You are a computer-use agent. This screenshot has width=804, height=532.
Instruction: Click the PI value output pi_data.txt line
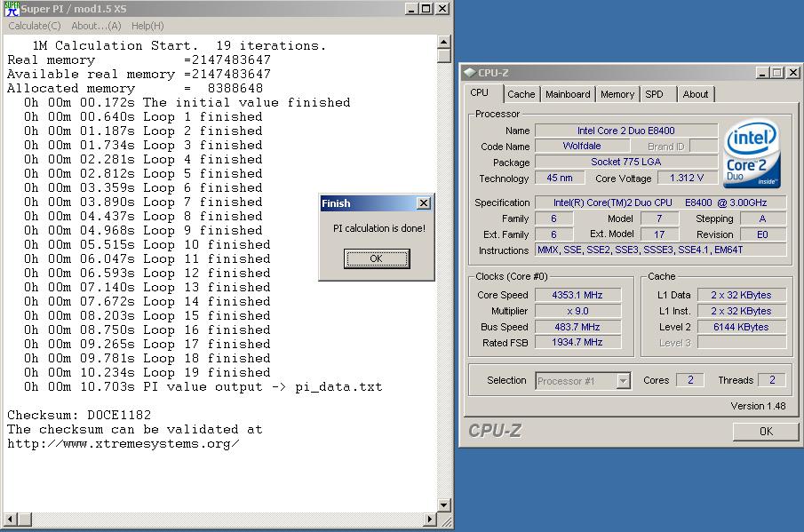(x=203, y=387)
